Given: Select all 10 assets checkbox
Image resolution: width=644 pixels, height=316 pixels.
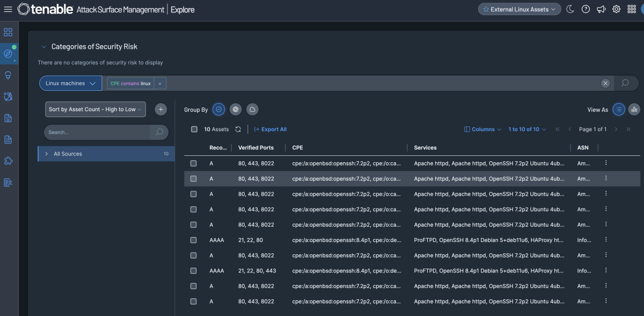Looking at the screenshot, I should click(x=194, y=129).
